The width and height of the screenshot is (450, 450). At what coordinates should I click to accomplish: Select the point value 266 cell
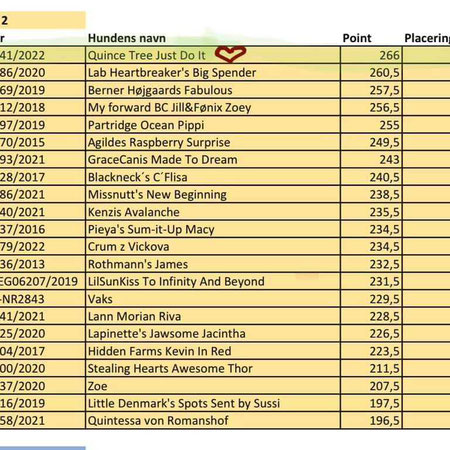click(371, 55)
